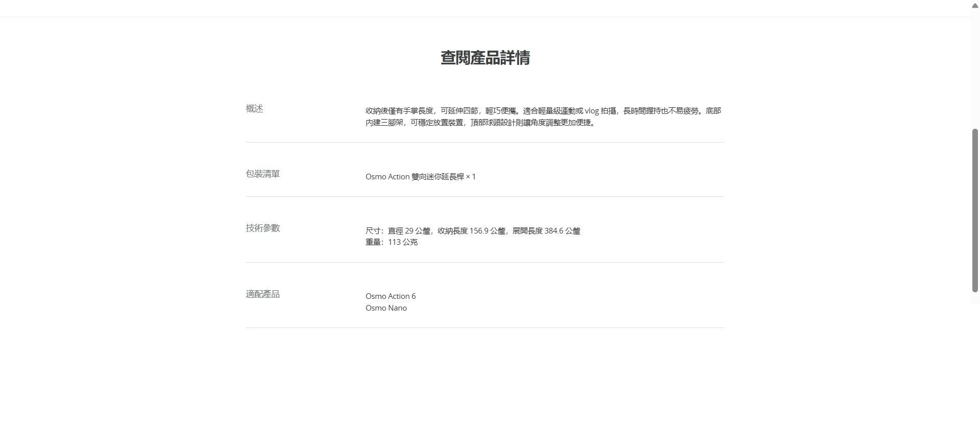Click the scroll up arrow

[x=975, y=6]
